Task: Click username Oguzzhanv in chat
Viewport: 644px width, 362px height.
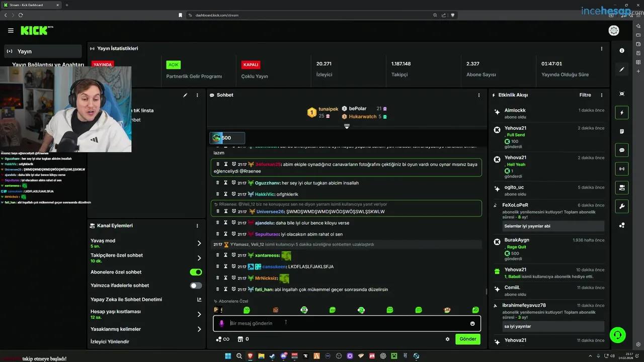Action: click(x=267, y=183)
